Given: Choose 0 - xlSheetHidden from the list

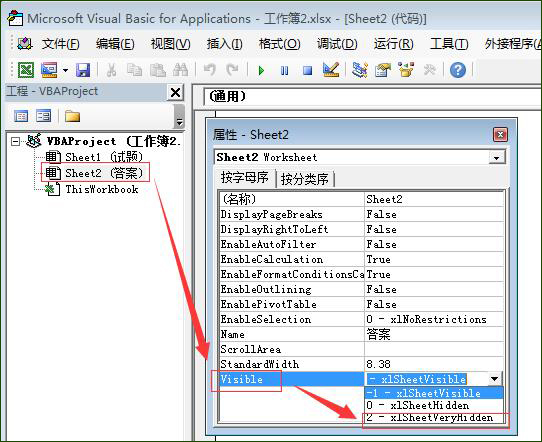Looking at the screenshot, I should click(x=434, y=405).
